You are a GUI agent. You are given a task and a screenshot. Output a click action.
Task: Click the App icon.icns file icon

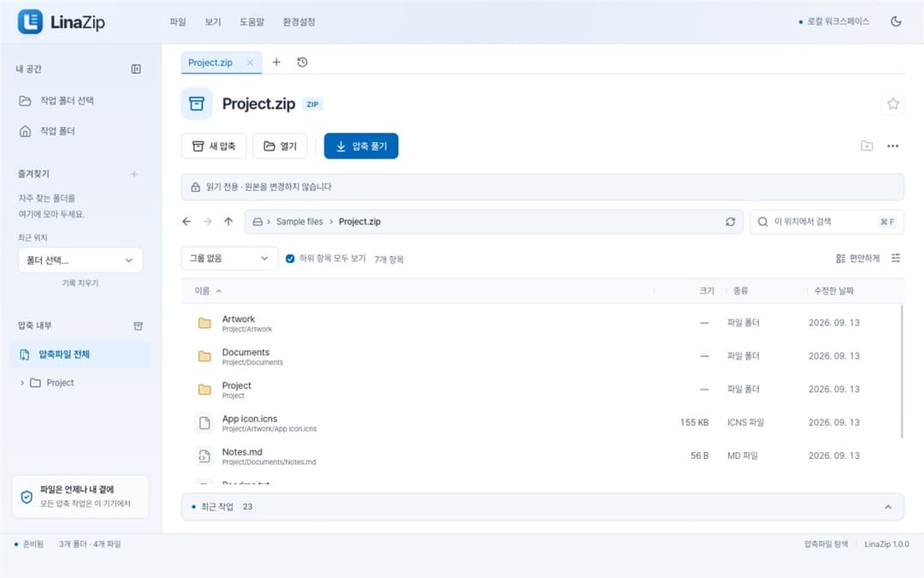point(204,423)
